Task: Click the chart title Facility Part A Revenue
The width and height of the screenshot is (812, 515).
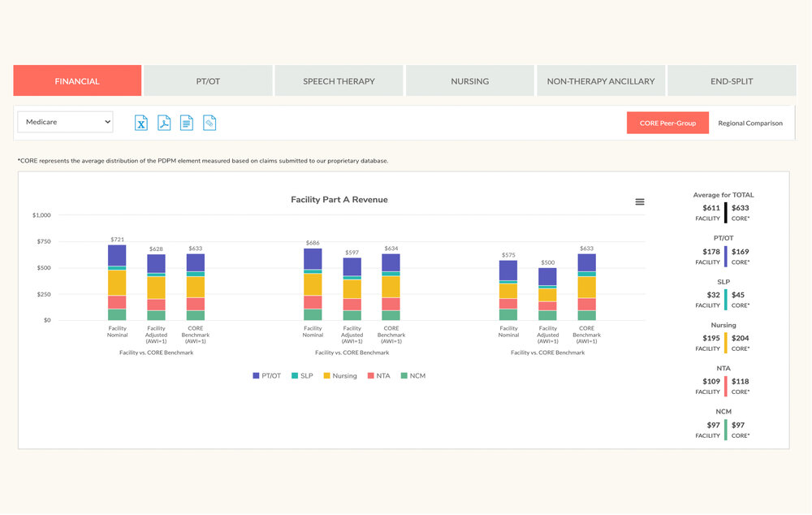Action: tap(339, 200)
